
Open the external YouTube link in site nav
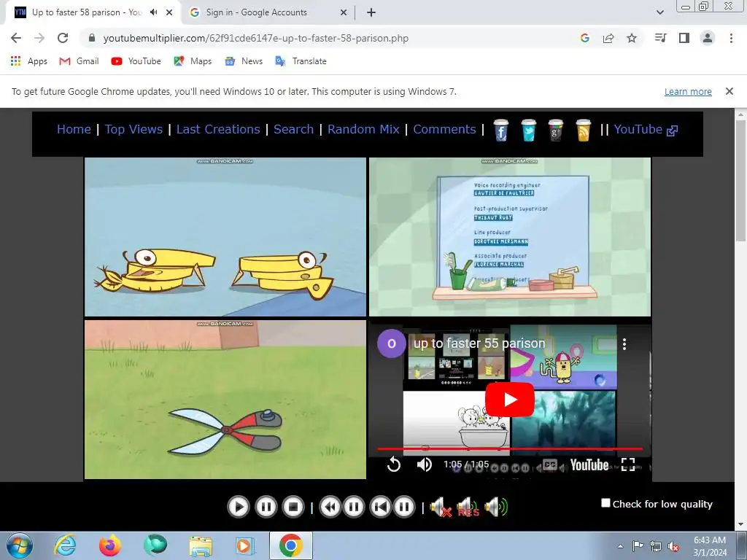pyautogui.click(x=646, y=129)
